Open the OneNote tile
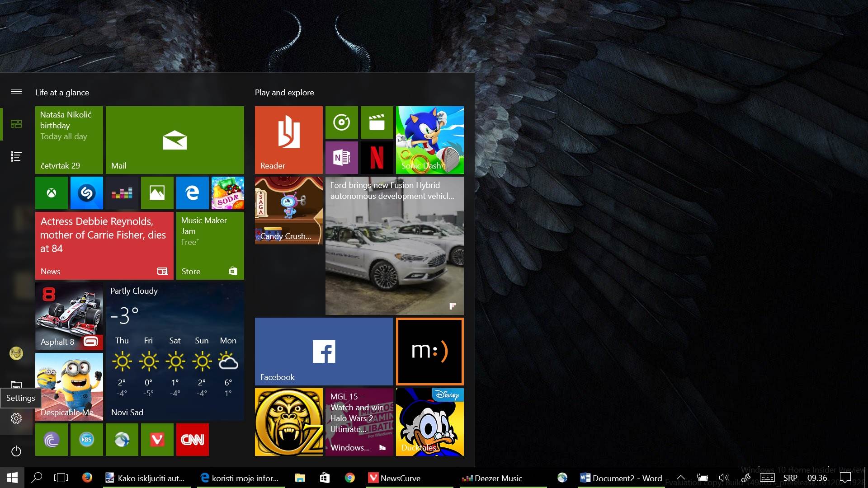 (x=342, y=158)
